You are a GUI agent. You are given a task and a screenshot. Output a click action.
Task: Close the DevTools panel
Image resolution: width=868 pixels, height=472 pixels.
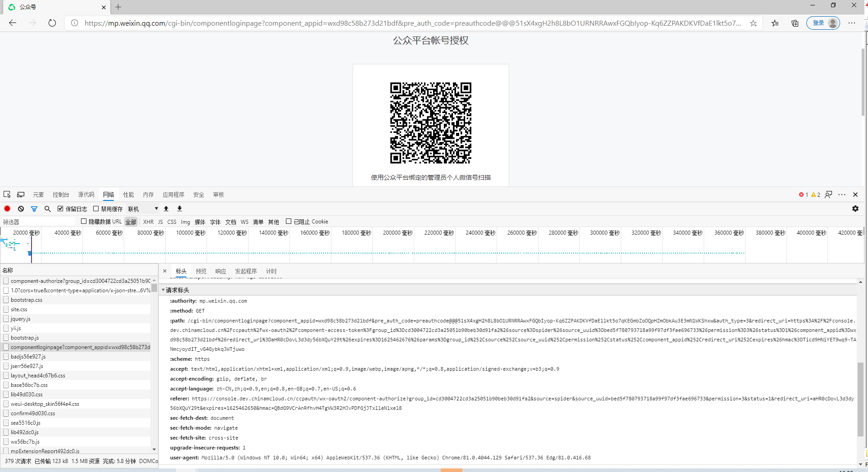855,195
